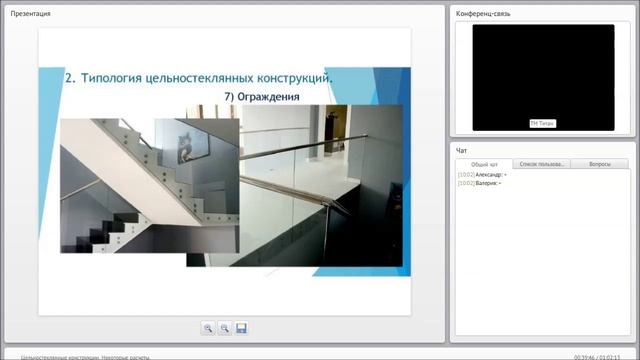Click the slide heading Типология цельностеклянных конструкций
This screenshot has width=640, height=360.
(199, 78)
